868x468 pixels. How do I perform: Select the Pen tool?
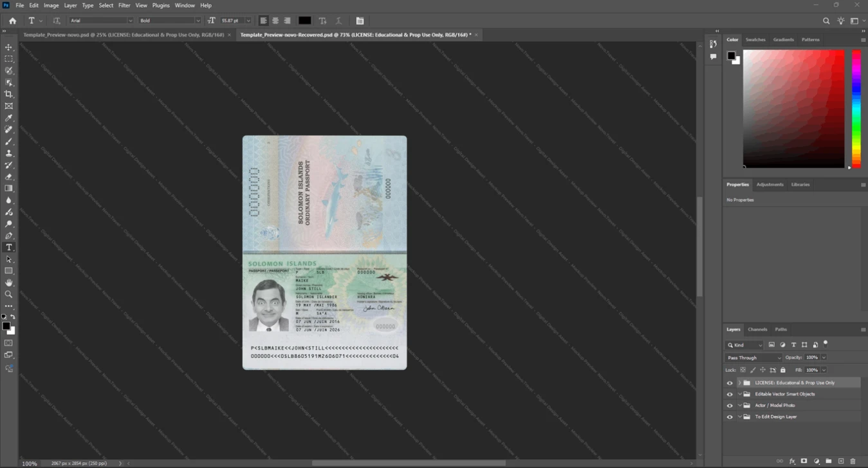[9, 236]
